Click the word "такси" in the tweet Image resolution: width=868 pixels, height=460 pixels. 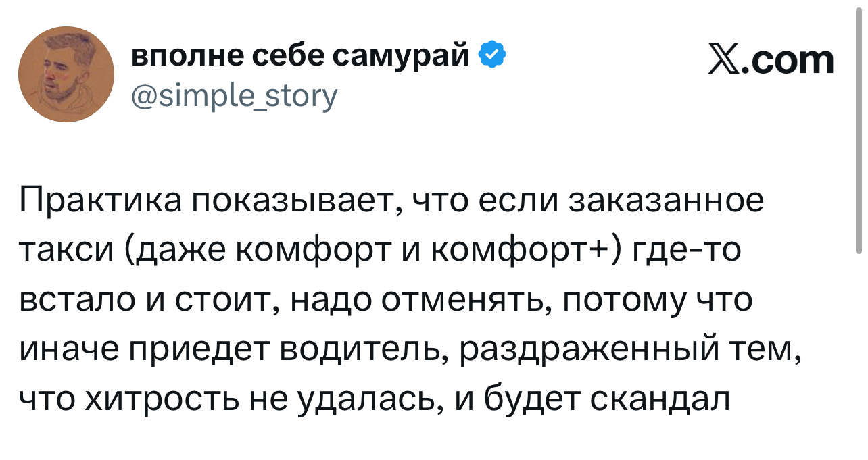(x=66, y=251)
